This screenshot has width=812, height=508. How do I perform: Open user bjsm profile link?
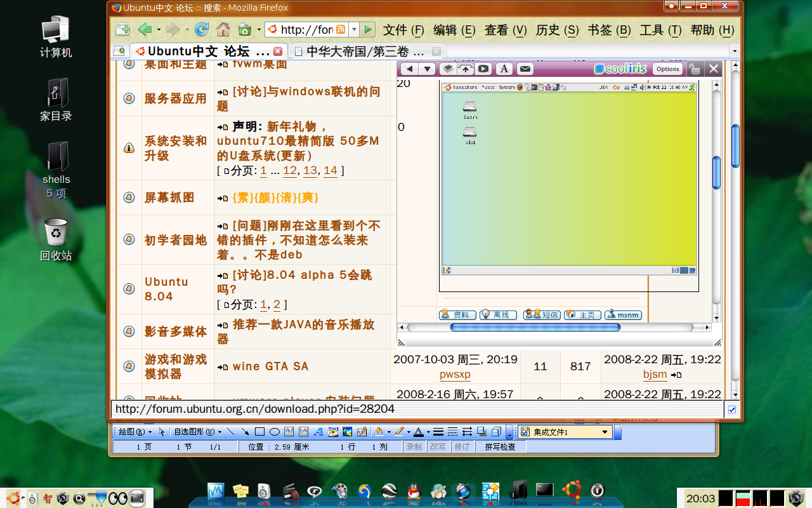pos(655,374)
